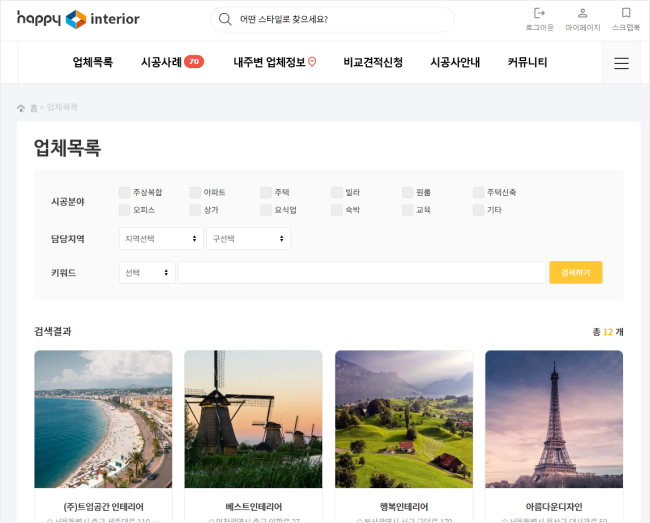Open 내주변 업체정보 menu
The height and width of the screenshot is (523, 650).
pos(269,62)
